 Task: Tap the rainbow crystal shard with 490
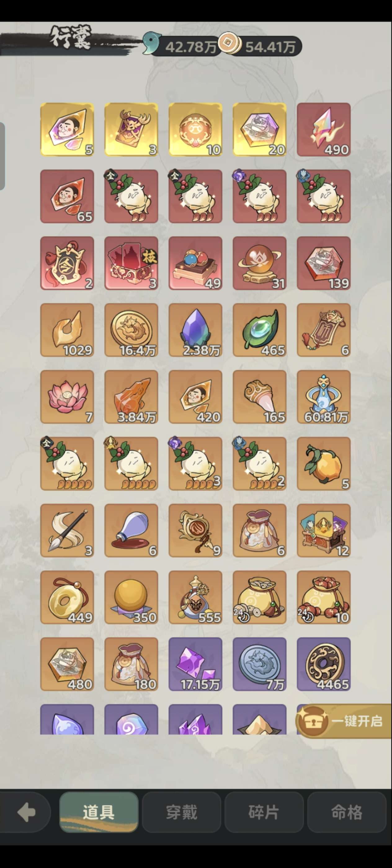click(x=323, y=129)
